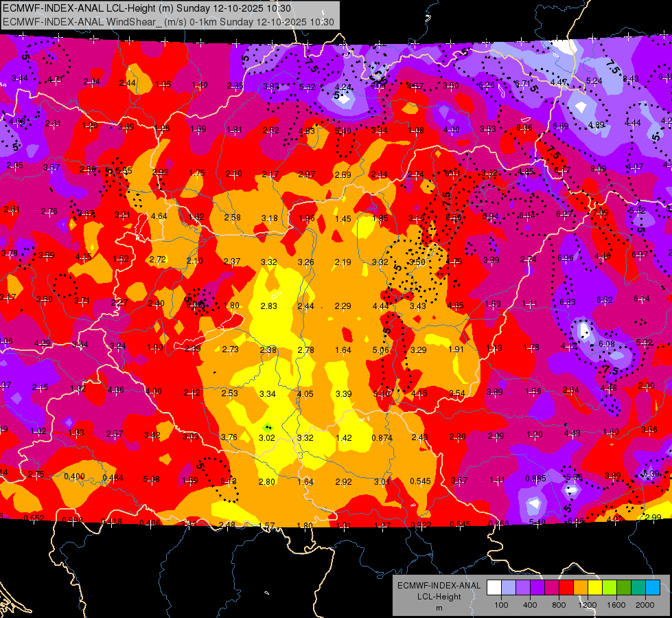Select the dark green legend swatch
This screenshot has height=618, width=672.
point(624,588)
